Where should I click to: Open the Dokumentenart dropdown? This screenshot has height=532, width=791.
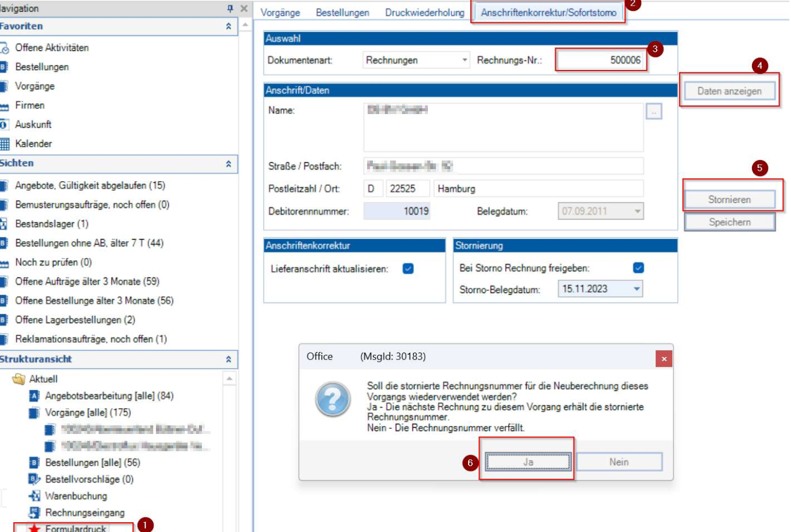click(x=465, y=60)
